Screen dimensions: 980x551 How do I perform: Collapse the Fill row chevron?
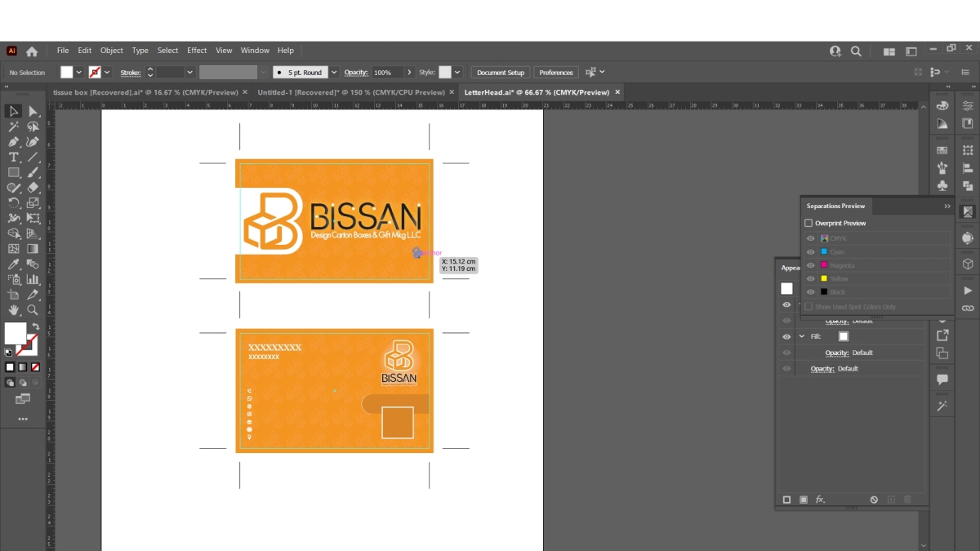(802, 336)
